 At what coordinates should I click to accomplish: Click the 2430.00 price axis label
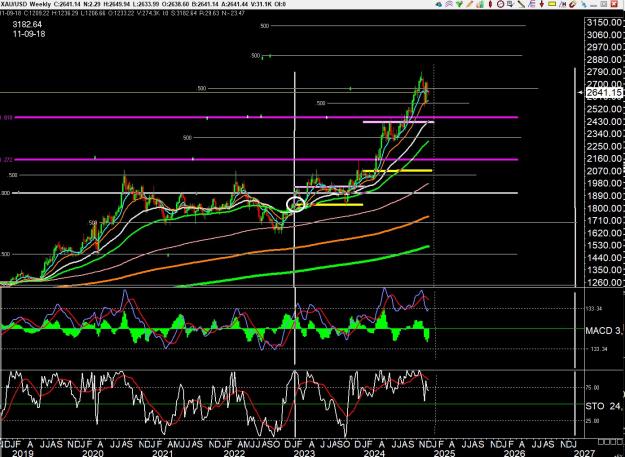point(605,121)
